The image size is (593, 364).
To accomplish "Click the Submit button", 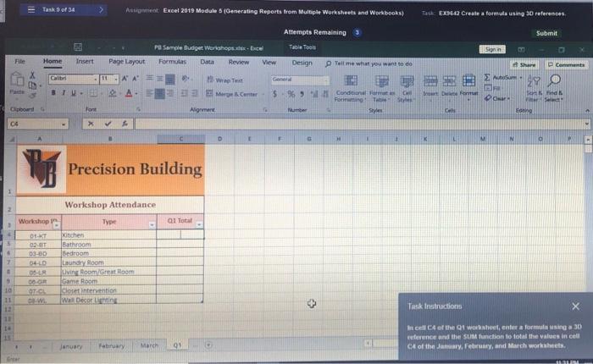I will (546, 33).
